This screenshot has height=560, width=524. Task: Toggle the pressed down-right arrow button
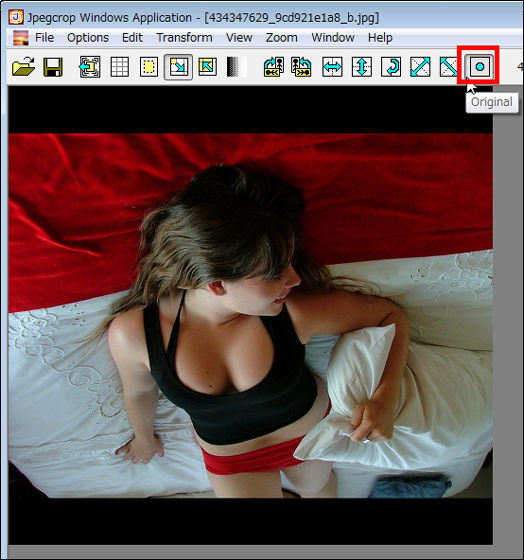(178, 67)
